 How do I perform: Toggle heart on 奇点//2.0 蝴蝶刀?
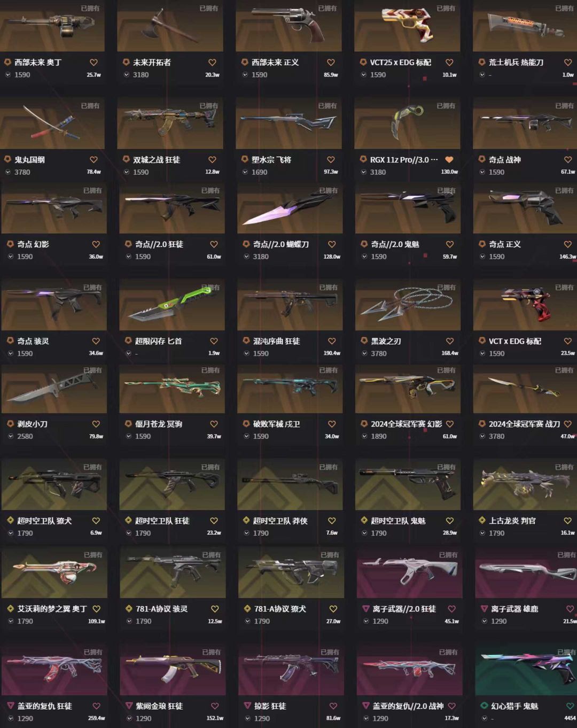tap(332, 244)
